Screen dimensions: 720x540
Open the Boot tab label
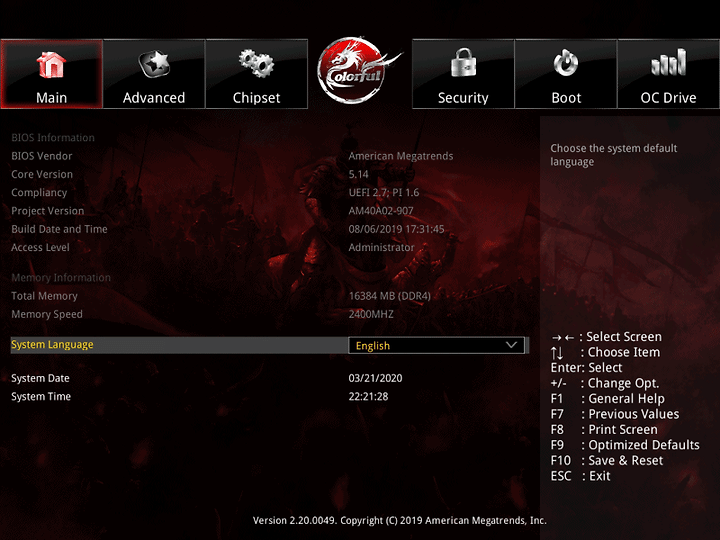point(566,98)
